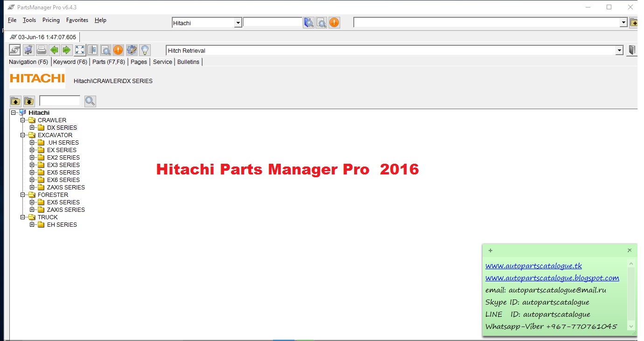Click the book icon right of Hitch Retrieval

pos(632,50)
